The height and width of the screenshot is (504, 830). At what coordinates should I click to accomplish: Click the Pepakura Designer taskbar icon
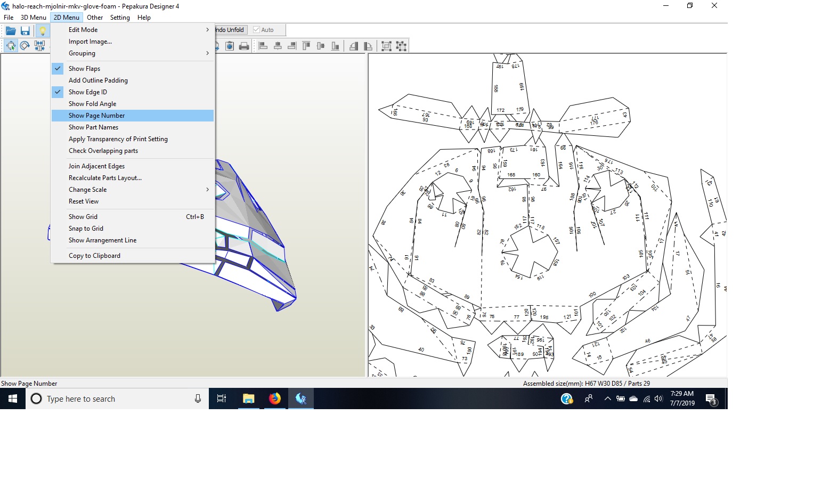coord(301,399)
